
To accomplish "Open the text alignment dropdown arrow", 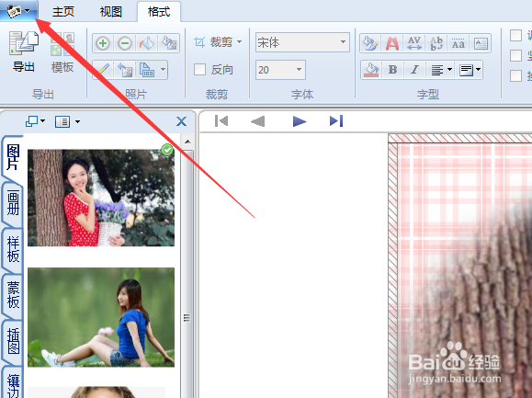I will 450,70.
